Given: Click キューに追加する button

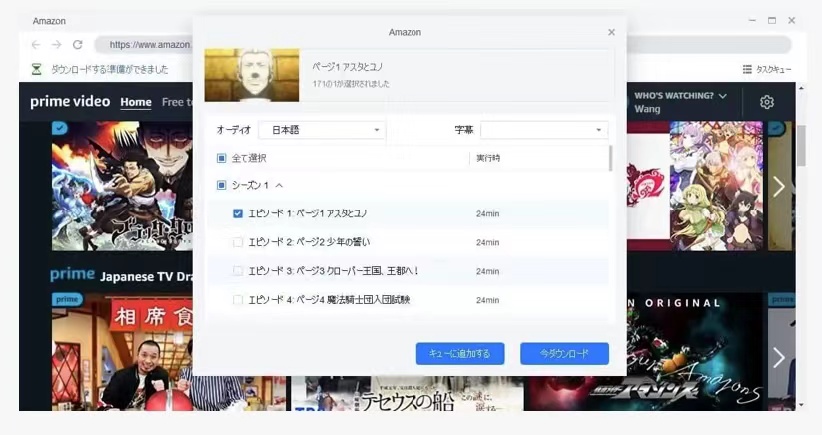Looking at the screenshot, I should tap(460, 354).
